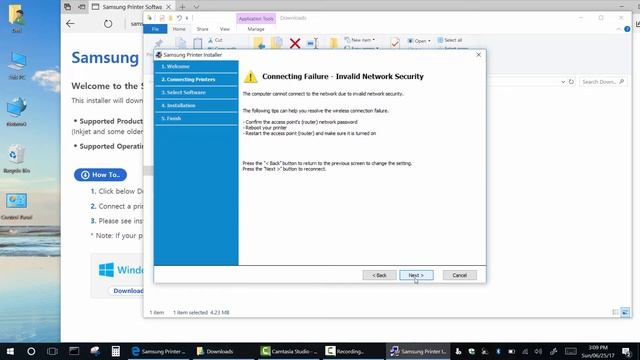Click the Download link under Windows
Viewport: 640px width, 360px height.
[128, 291]
